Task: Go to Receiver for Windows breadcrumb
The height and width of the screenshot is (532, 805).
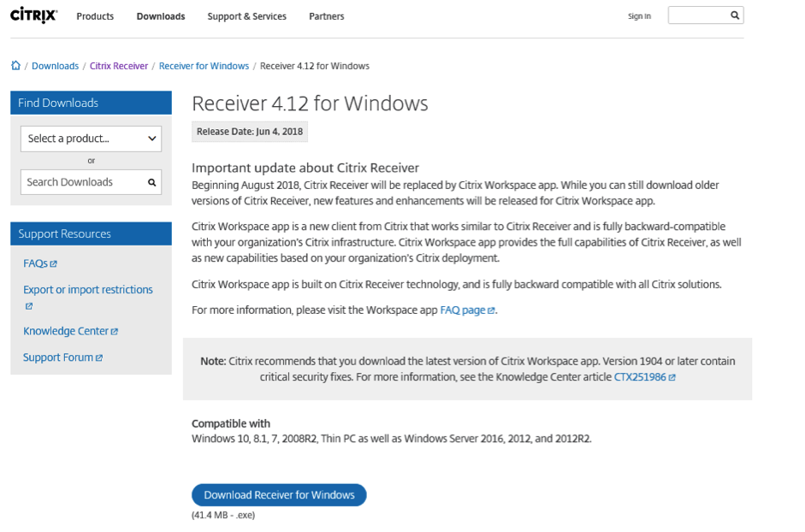Action: (x=204, y=66)
